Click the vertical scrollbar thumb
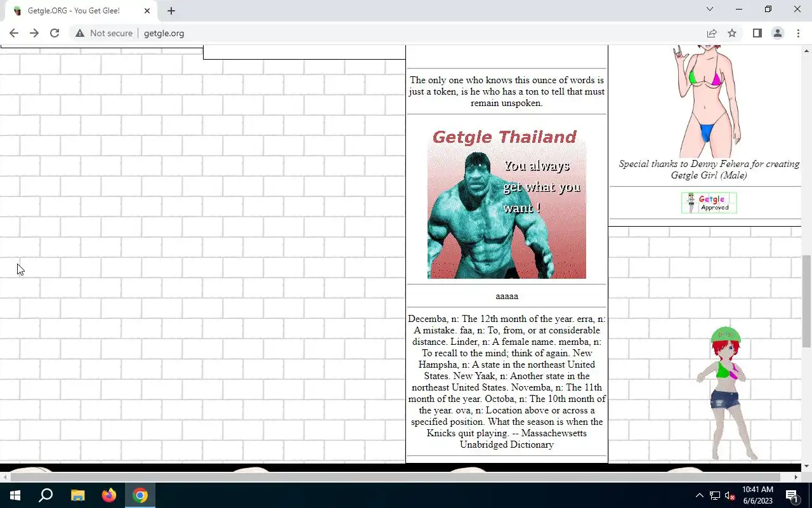Image resolution: width=812 pixels, height=508 pixels. [806, 302]
